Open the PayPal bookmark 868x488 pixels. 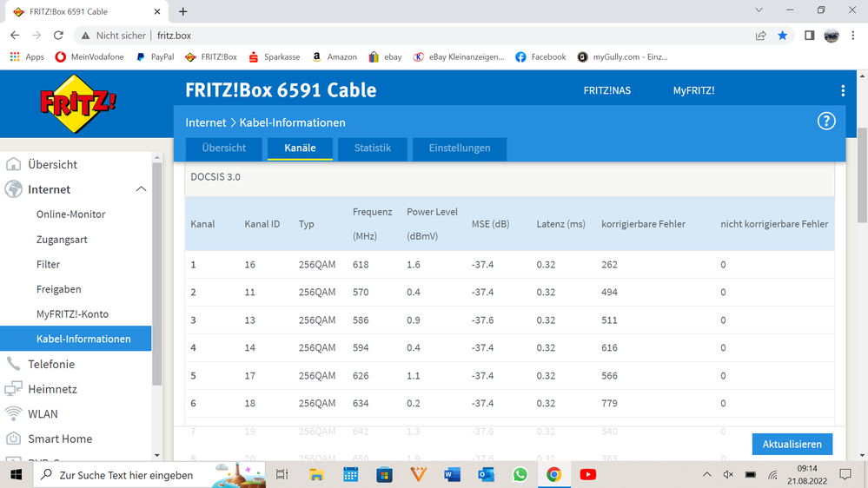pos(156,57)
